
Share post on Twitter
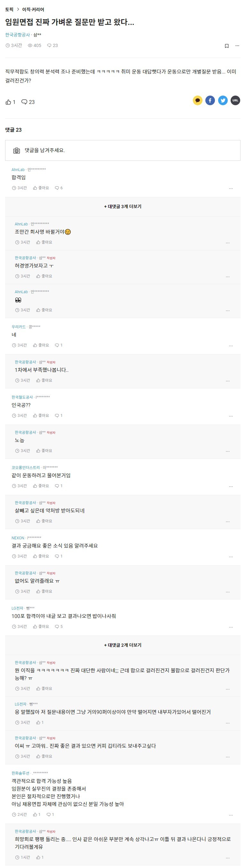pyautogui.click(x=223, y=100)
